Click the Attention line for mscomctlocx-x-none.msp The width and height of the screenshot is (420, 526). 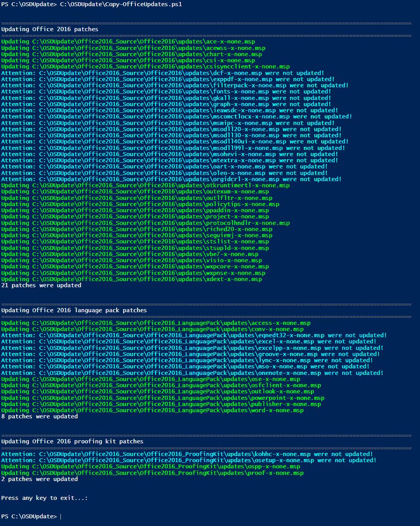point(177,117)
